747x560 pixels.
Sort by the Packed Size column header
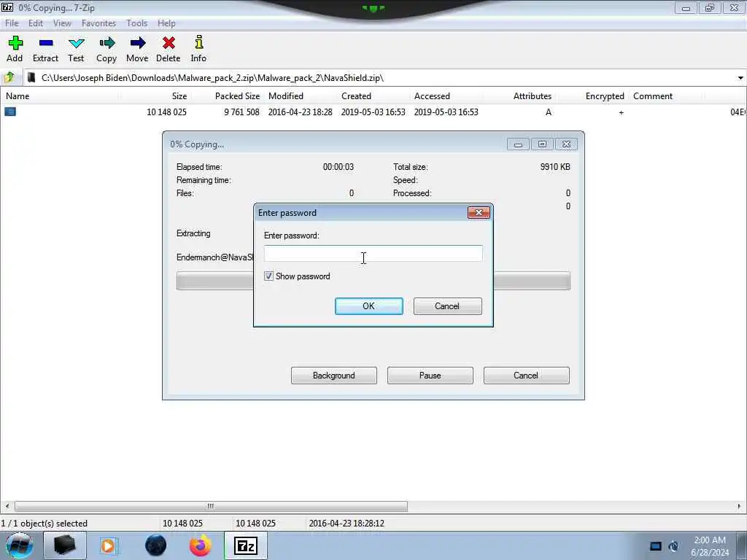[x=237, y=96]
